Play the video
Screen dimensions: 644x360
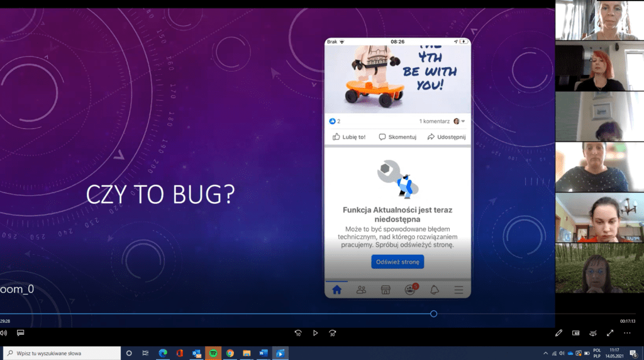(315, 333)
